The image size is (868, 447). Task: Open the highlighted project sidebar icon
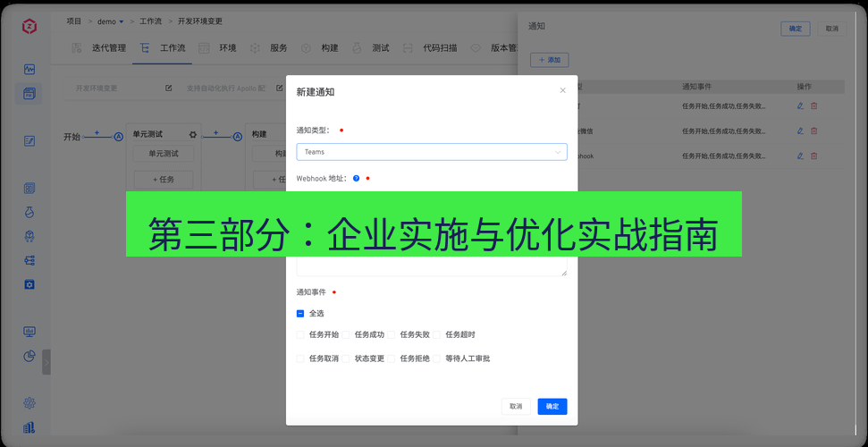(29, 94)
